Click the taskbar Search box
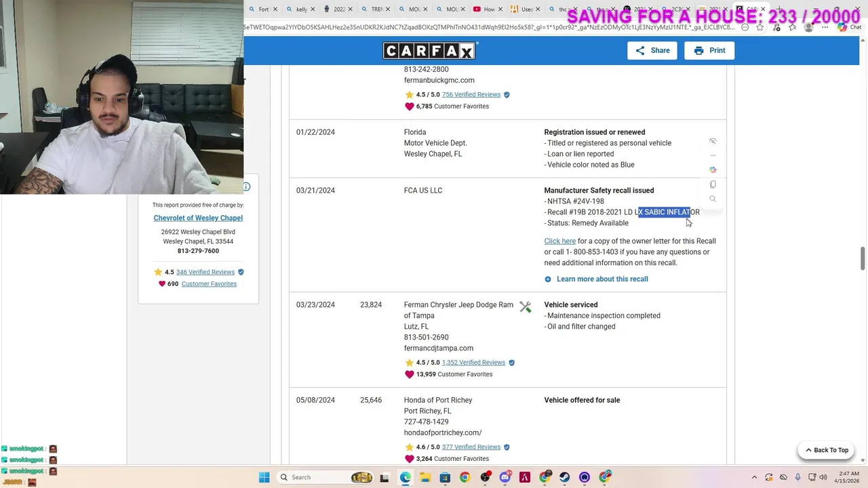Viewport: 868px width, 488px height. [327, 477]
